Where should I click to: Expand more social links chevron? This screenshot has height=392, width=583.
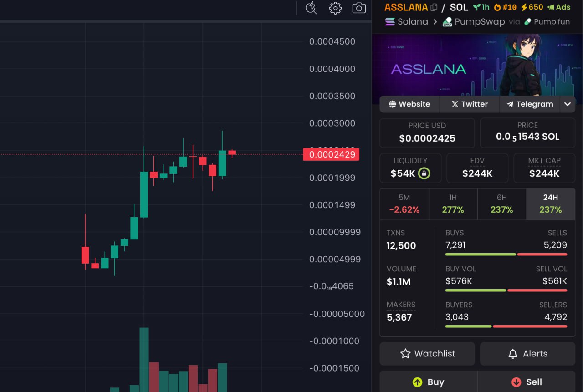(568, 104)
